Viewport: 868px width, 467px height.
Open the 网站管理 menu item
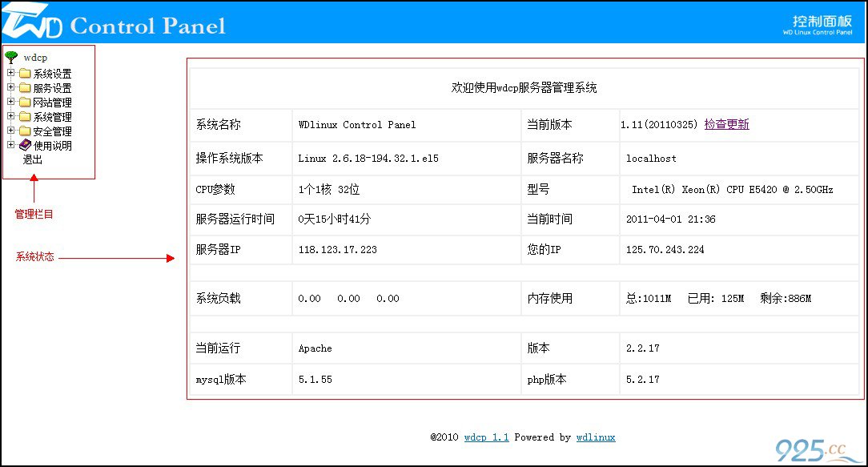pos(52,103)
